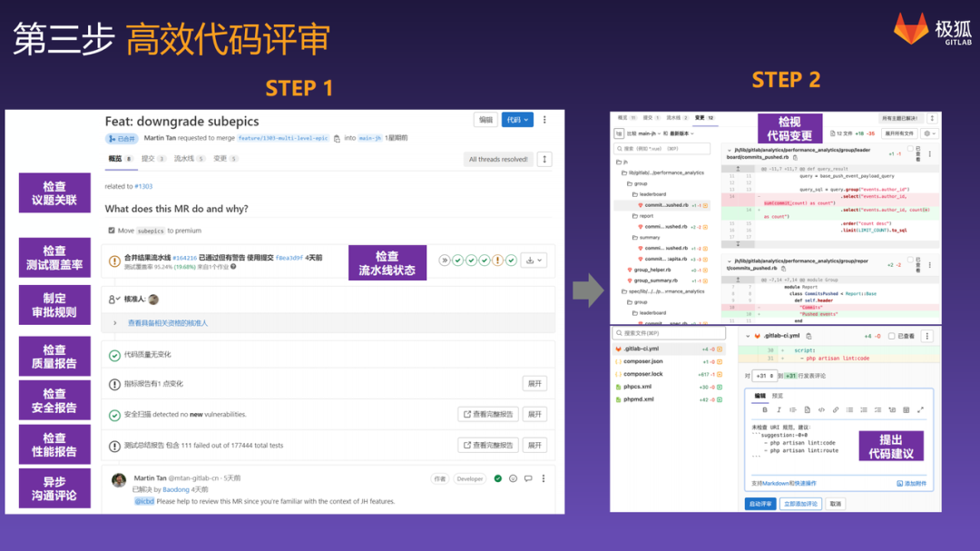Screen dimensions: 980x551
Task: Open the ellipsis menu for leaderboard/commits_pushed.rb diff
Action: click(929, 153)
